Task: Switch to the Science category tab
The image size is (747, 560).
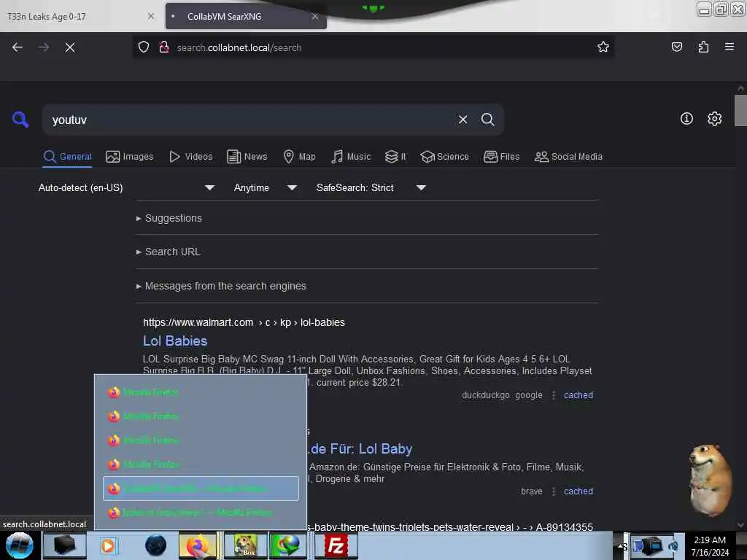Action: 444,157
